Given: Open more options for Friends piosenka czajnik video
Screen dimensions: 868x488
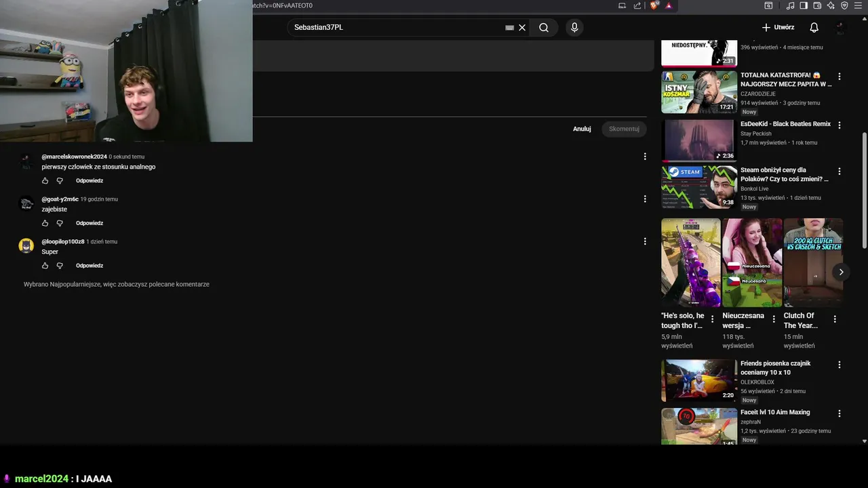Looking at the screenshot, I should pyautogui.click(x=840, y=365).
